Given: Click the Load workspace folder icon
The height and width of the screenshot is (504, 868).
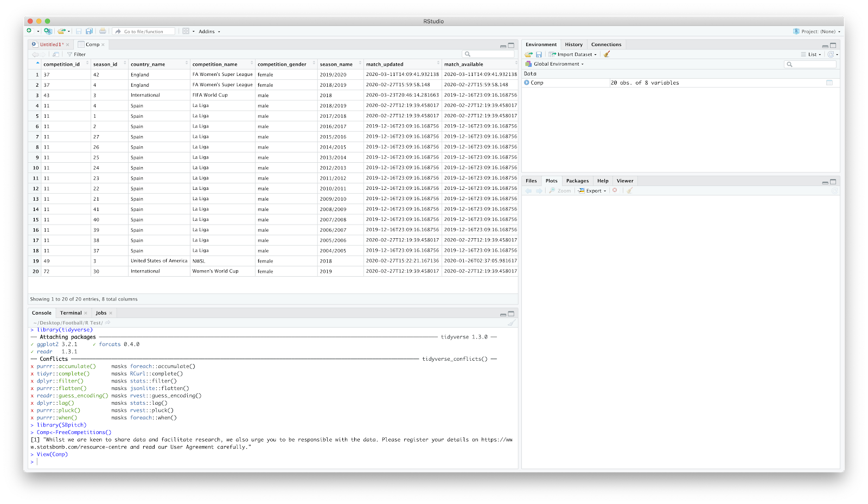Looking at the screenshot, I should tap(528, 54).
